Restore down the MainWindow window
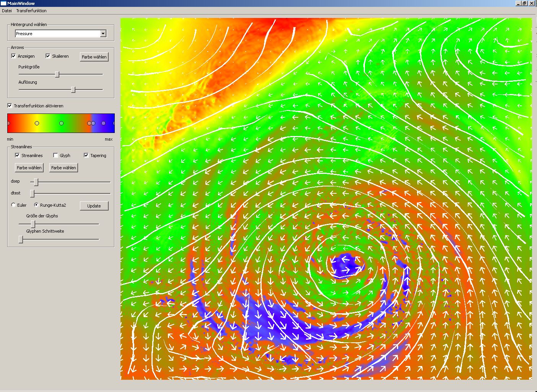The height and width of the screenshot is (392, 537). (524, 3)
